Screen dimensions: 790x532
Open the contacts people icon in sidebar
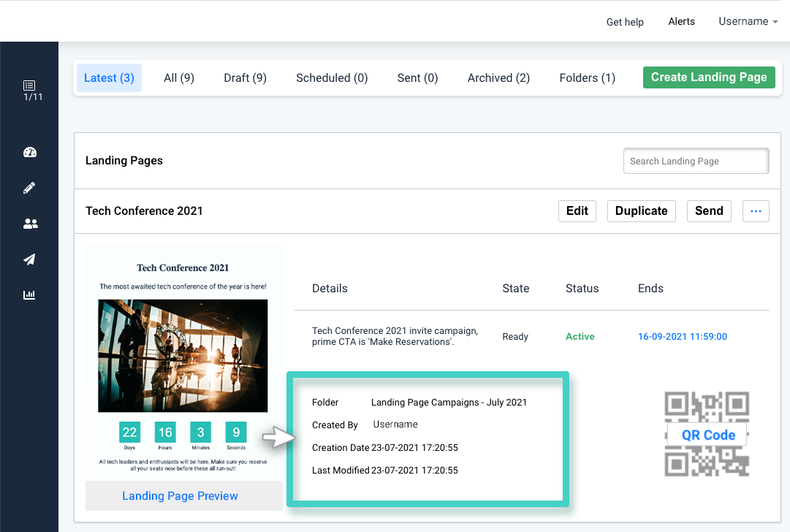(30, 224)
